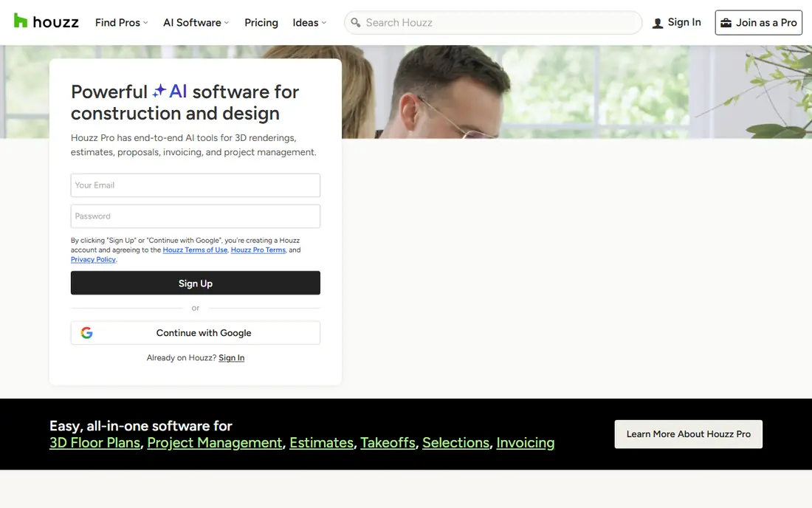Open the Takeoffs link

pos(388,443)
